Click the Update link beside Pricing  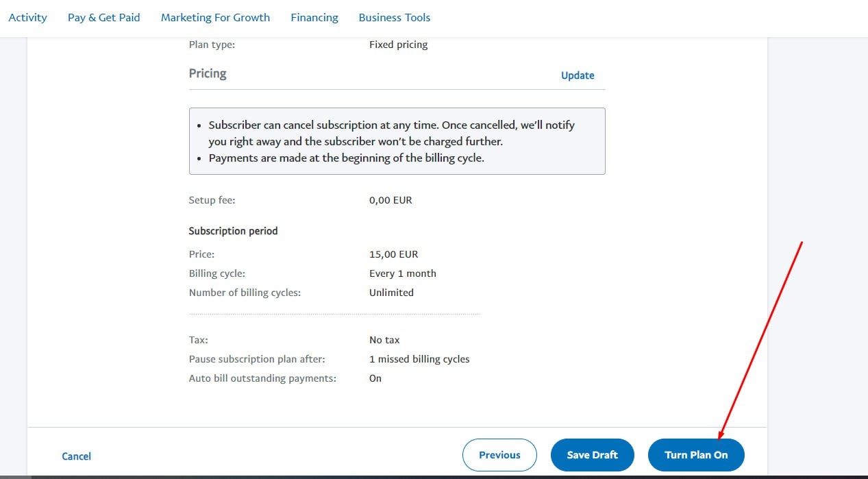click(x=578, y=75)
